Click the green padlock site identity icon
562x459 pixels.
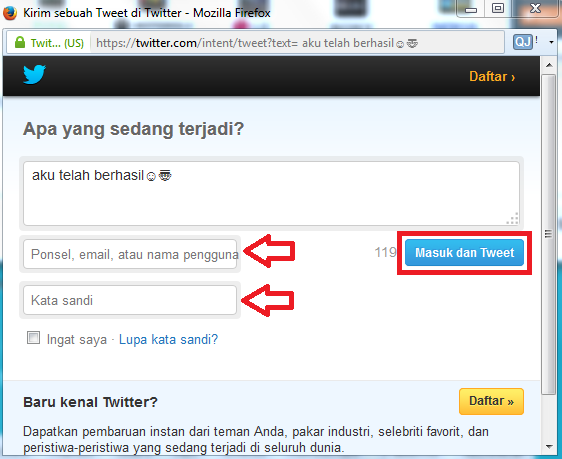click(x=20, y=43)
